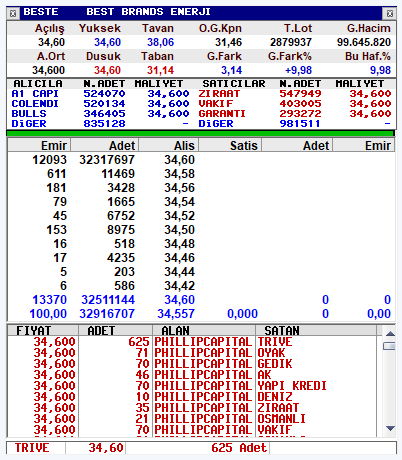Select seller GARANTI in SATICILAR table
The image size is (402, 460).
pos(295,114)
